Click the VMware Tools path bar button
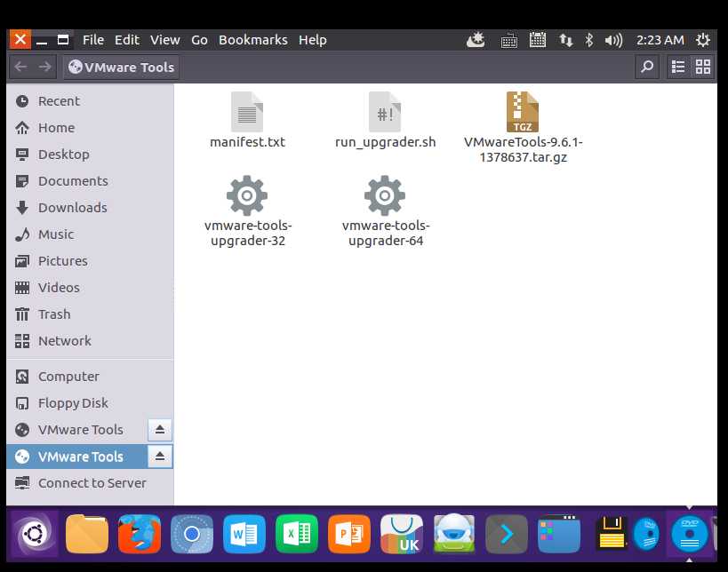728x572 pixels. coord(121,67)
